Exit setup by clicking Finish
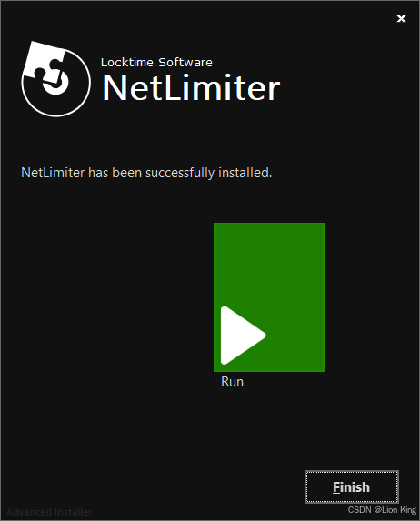Viewport: 420px width, 521px height. 352,486
